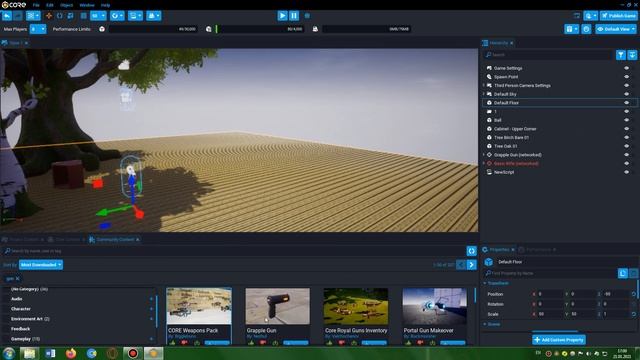Open the Window menu
This screenshot has width=640, height=360.
(87, 5)
